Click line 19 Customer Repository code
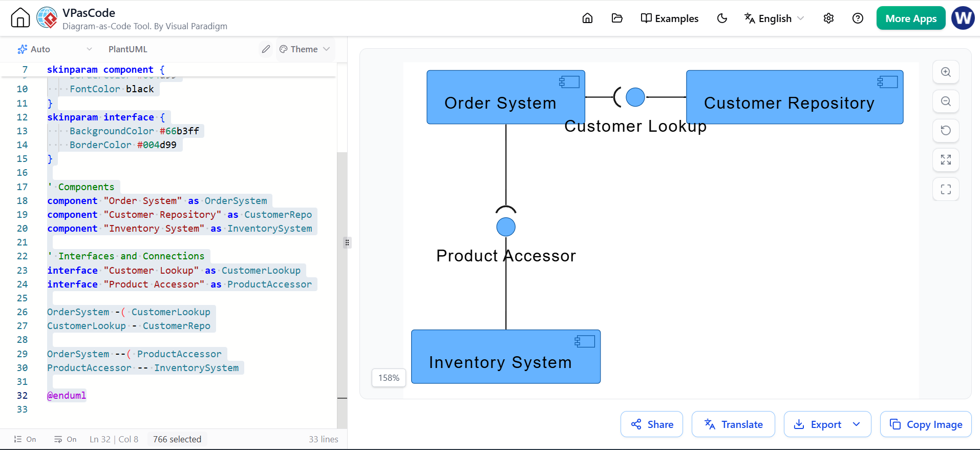The height and width of the screenshot is (450, 980). pyautogui.click(x=180, y=215)
